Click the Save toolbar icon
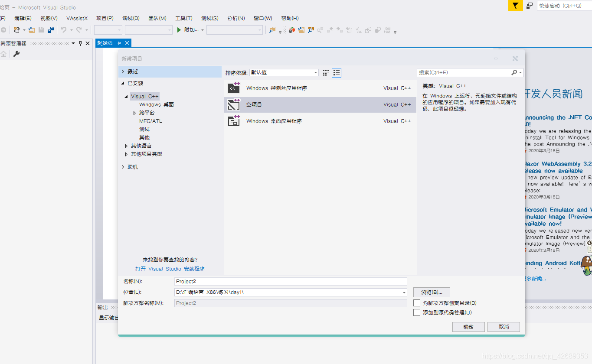 pos(41,30)
